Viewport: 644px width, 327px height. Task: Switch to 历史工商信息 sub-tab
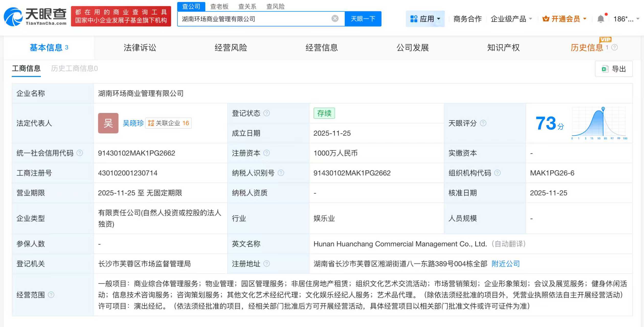pyautogui.click(x=73, y=68)
